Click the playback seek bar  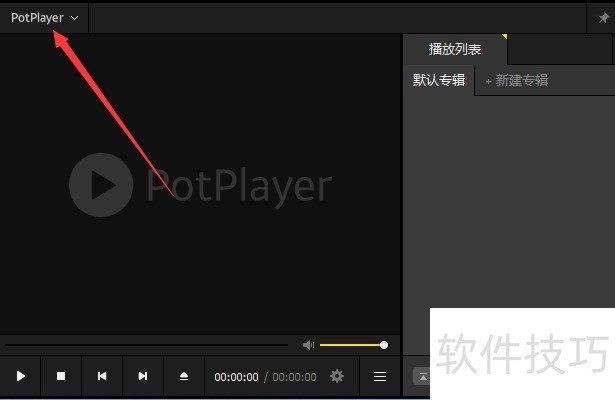pos(146,345)
